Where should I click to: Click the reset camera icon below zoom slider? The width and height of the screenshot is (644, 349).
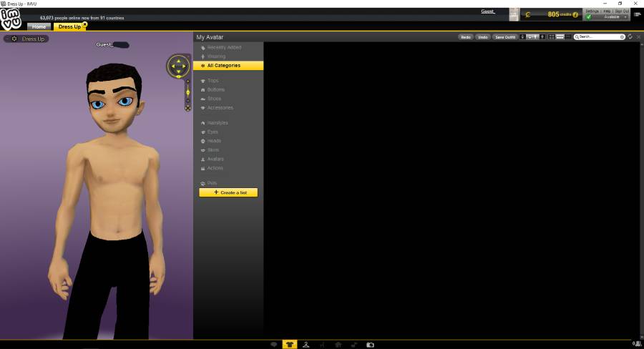[187, 108]
